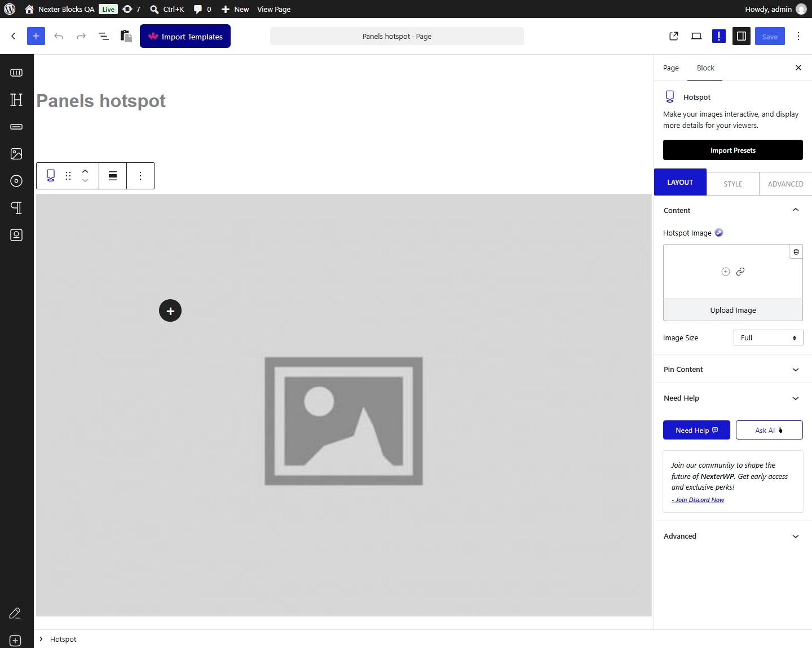Click the link icon in image upload area
Image resolution: width=812 pixels, height=648 pixels.
pos(740,272)
